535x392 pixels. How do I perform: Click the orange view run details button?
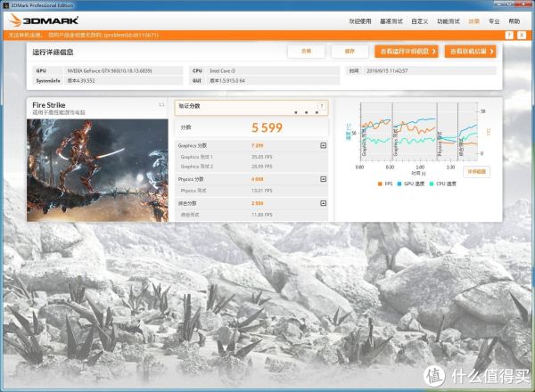407,51
